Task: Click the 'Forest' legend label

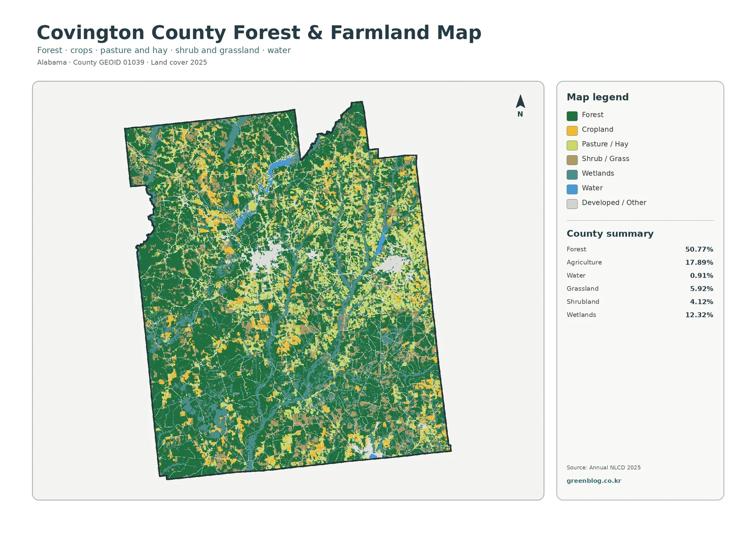Action: pos(592,115)
